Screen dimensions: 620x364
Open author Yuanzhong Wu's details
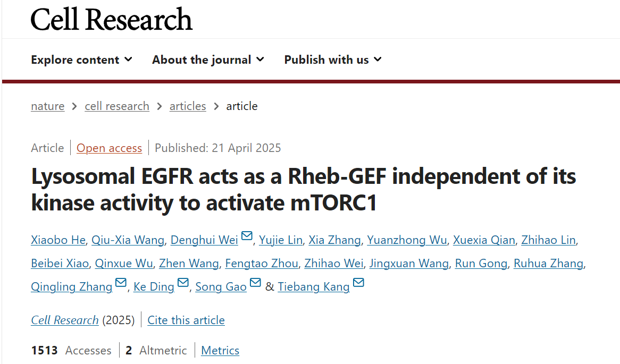click(x=407, y=240)
